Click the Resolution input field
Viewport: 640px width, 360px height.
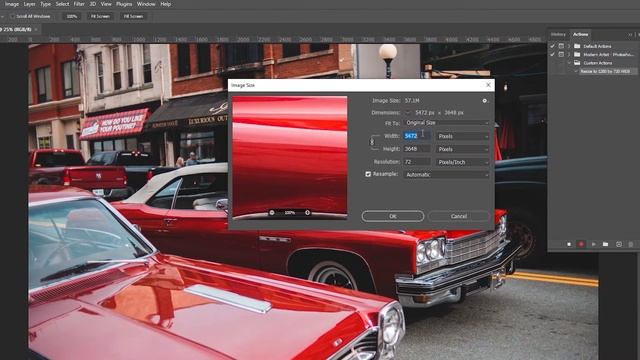point(417,162)
